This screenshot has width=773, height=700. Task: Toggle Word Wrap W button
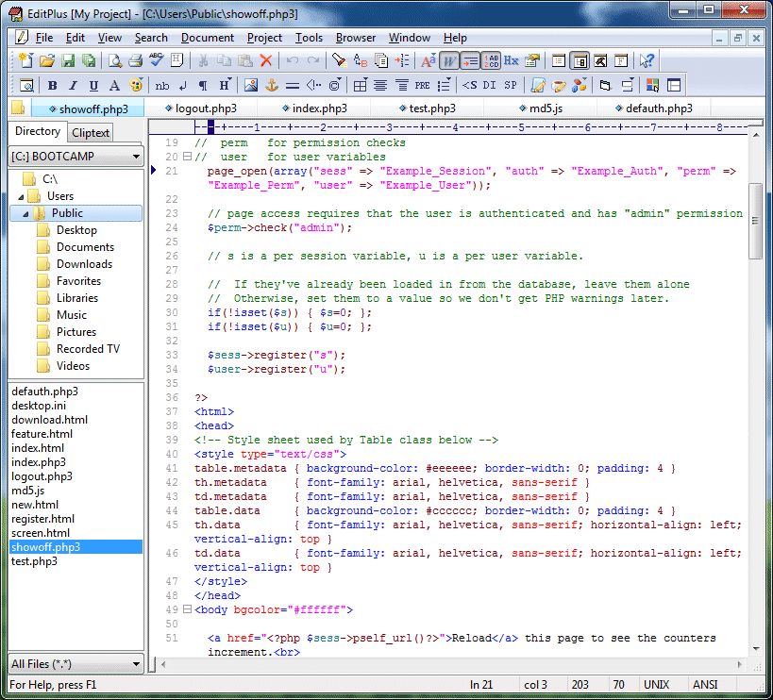click(449, 61)
